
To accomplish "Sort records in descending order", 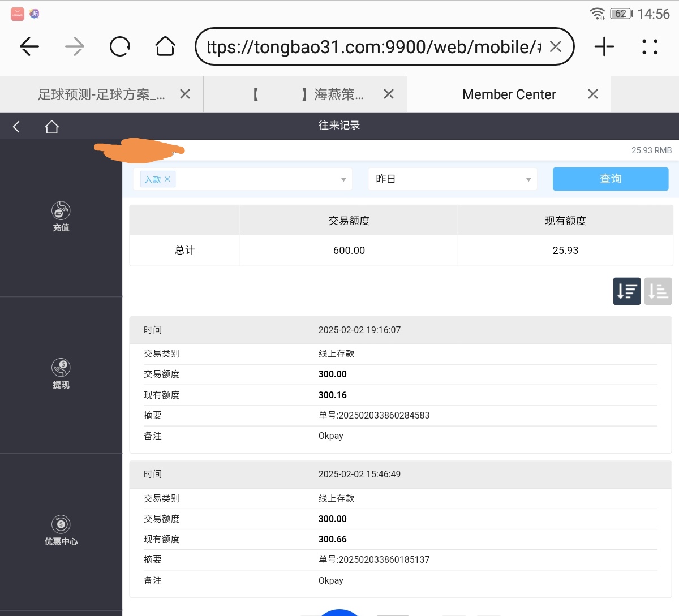I will tap(627, 291).
